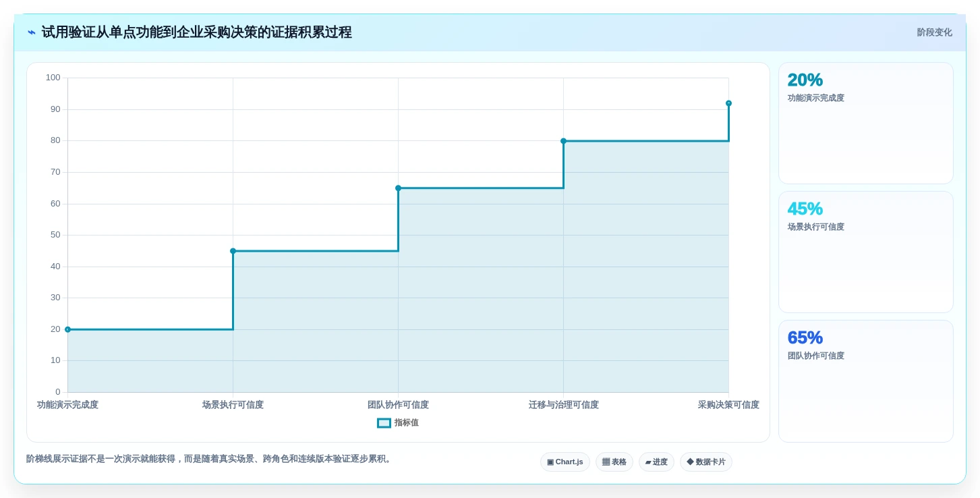Click the data point at 采购决策可信度
The image size is (980, 498).
coord(728,103)
